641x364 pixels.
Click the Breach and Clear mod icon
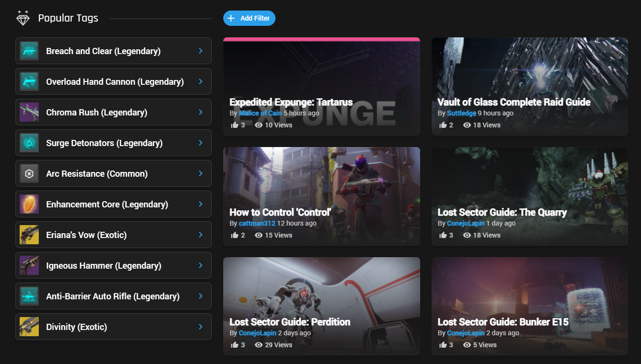pos(29,51)
